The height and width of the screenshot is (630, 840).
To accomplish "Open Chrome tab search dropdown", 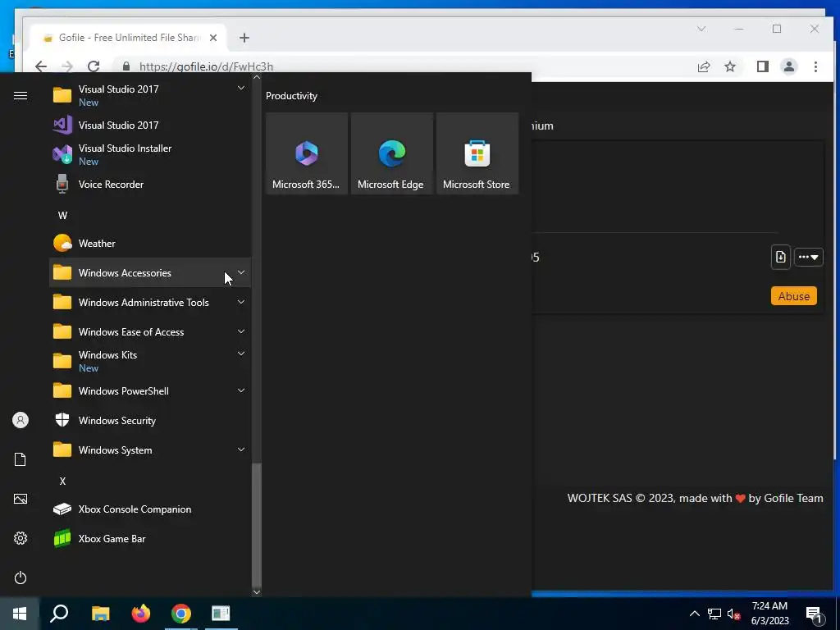I will (x=701, y=29).
